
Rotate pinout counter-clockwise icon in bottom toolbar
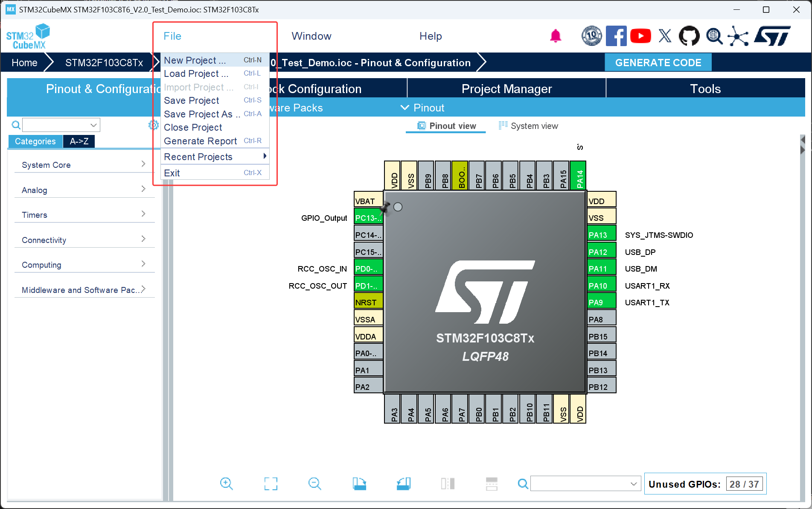point(403,483)
